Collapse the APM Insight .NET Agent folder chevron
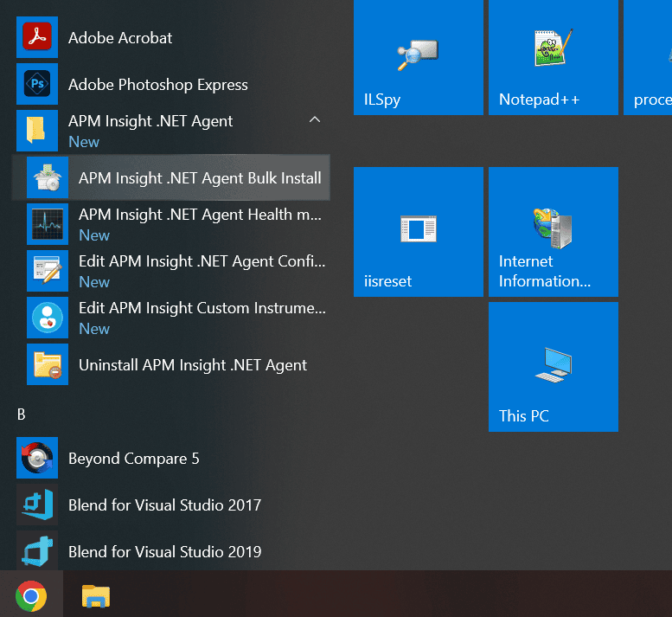The image size is (672, 617). tap(315, 120)
